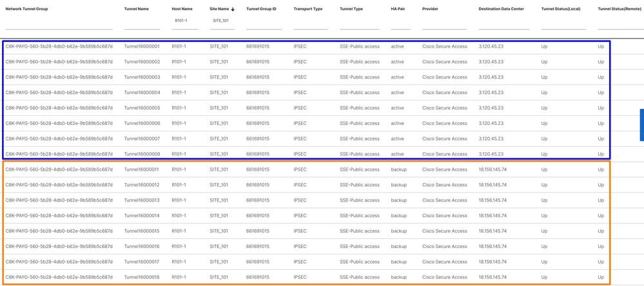
Task: Click 18.156.145.74 in Tunnel16000017 row
Action: [493, 262]
